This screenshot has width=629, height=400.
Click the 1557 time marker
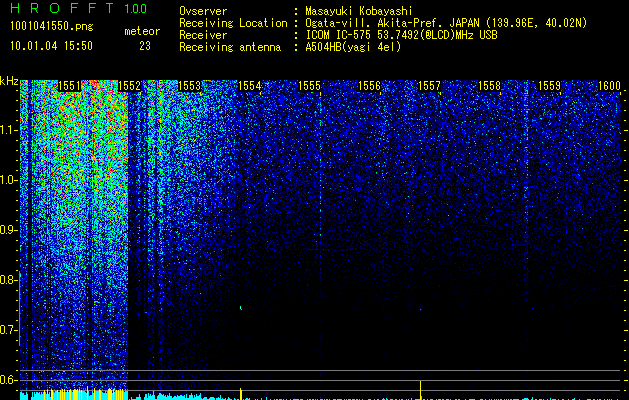coord(429,86)
